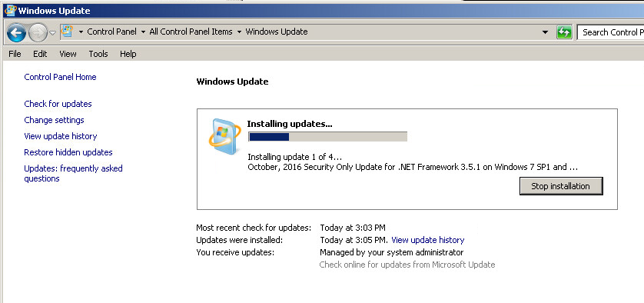Click the October 2016 Security Only Update text
Image resolution: width=644 pixels, height=303 pixels.
(413, 167)
